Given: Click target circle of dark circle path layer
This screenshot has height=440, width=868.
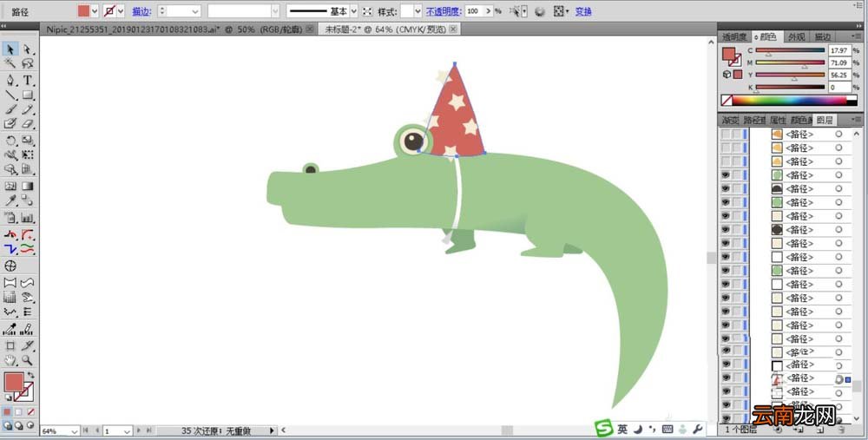Looking at the screenshot, I should (x=838, y=230).
